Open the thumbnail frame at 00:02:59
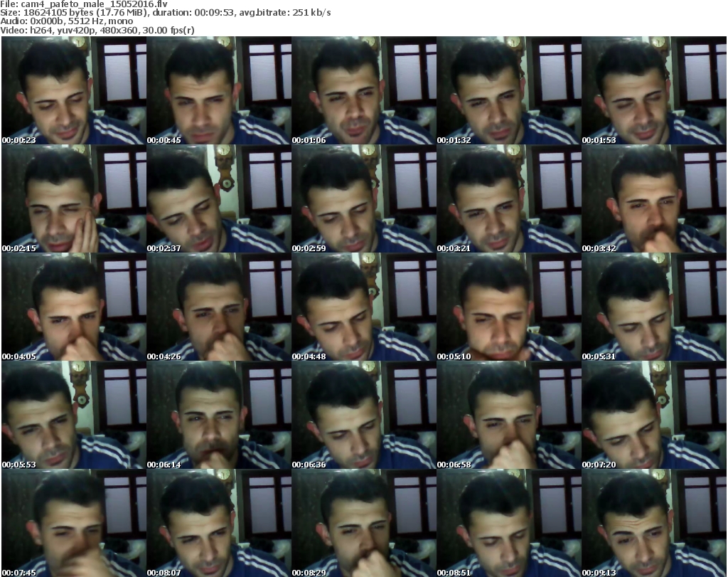The height and width of the screenshot is (577, 728). tap(363, 198)
